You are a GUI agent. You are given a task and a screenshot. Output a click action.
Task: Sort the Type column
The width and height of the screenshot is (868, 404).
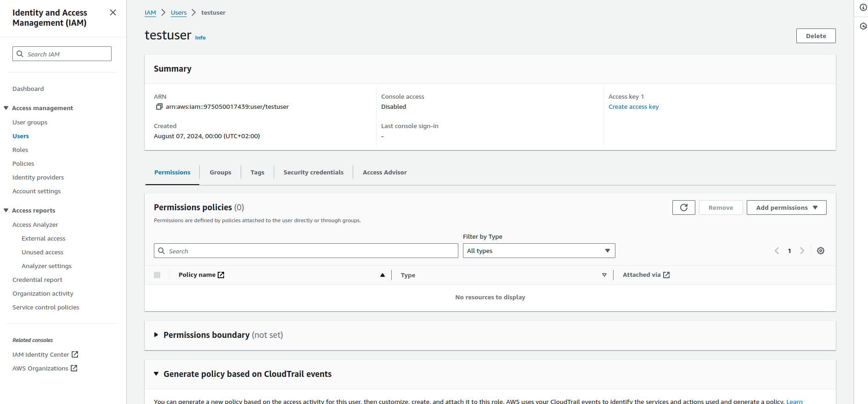tap(604, 275)
